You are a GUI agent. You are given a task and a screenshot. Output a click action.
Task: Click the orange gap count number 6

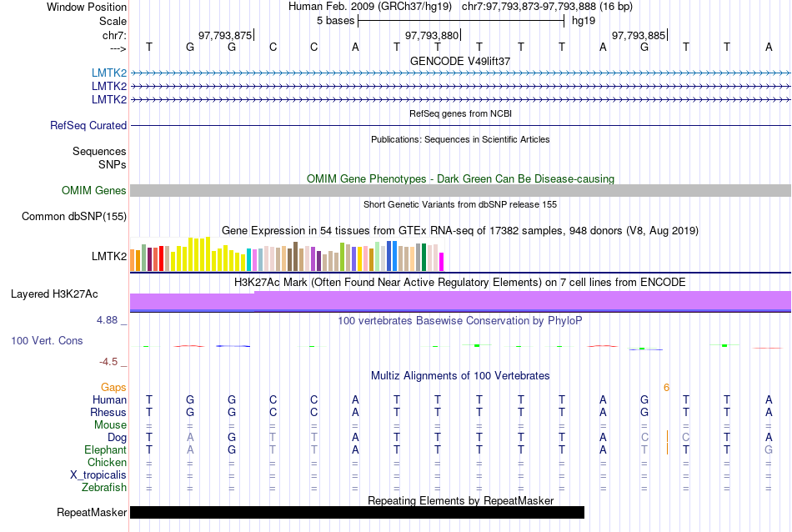[666, 388]
